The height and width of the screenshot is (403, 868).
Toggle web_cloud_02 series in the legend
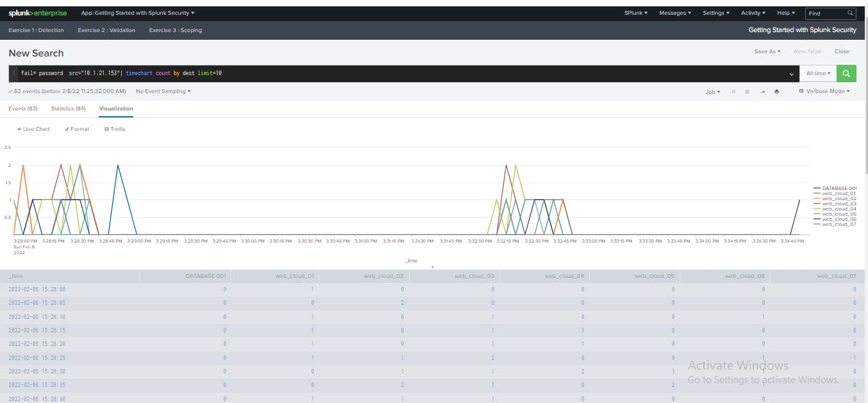[x=835, y=198]
